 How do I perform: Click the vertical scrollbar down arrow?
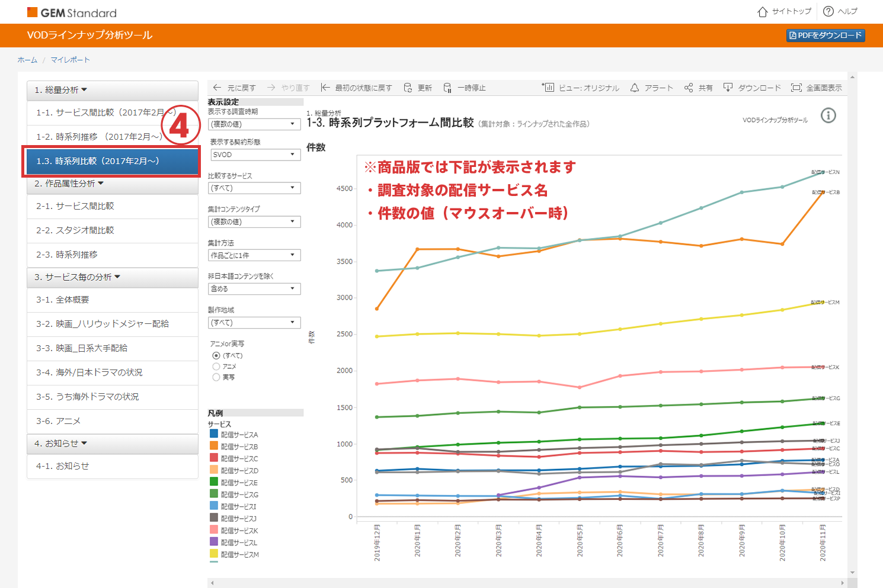852,573
